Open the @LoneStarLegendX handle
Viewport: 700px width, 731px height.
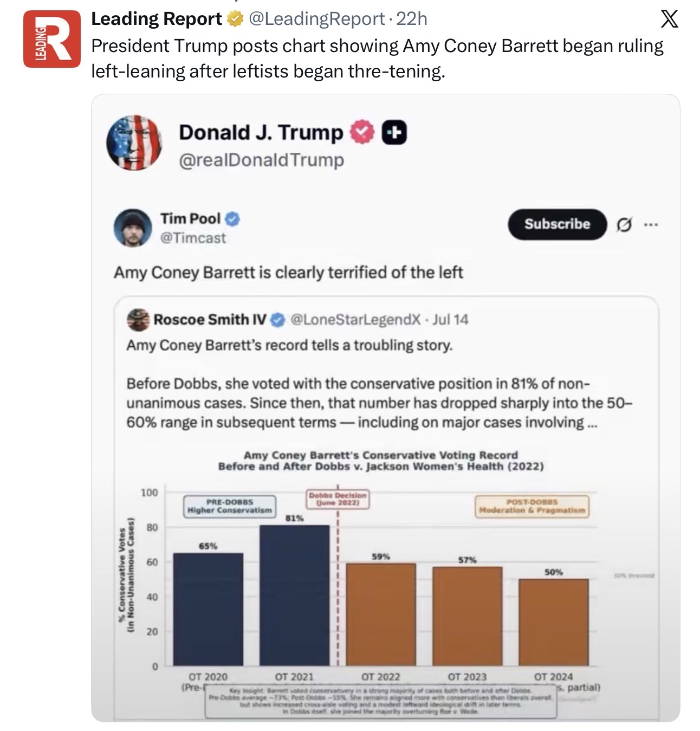(356, 320)
